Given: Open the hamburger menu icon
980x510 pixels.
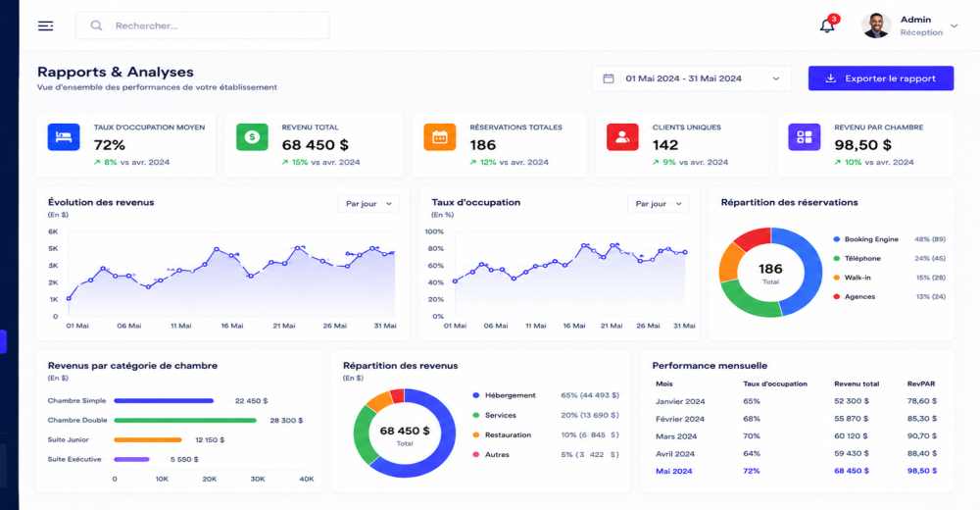Looking at the screenshot, I should (46, 25).
